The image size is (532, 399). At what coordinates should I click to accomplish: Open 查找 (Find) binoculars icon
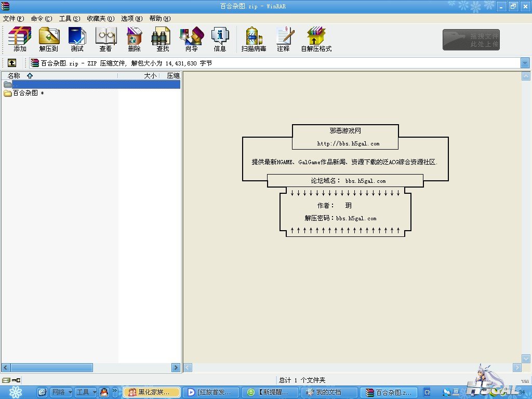tap(163, 39)
